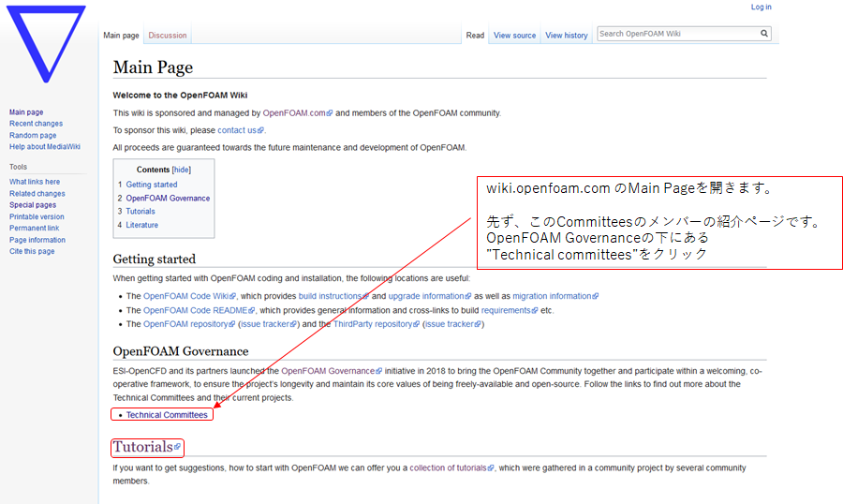The height and width of the screenshot is (504, 843).
Task: Jump to Getting started in contents
Action: [x=151, y=185]
